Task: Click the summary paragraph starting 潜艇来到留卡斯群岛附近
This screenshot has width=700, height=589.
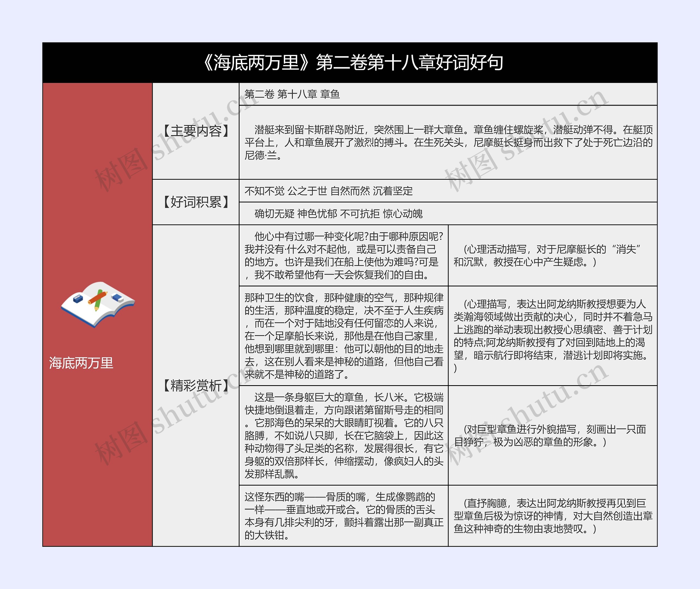Action: (x=448, y=143)
